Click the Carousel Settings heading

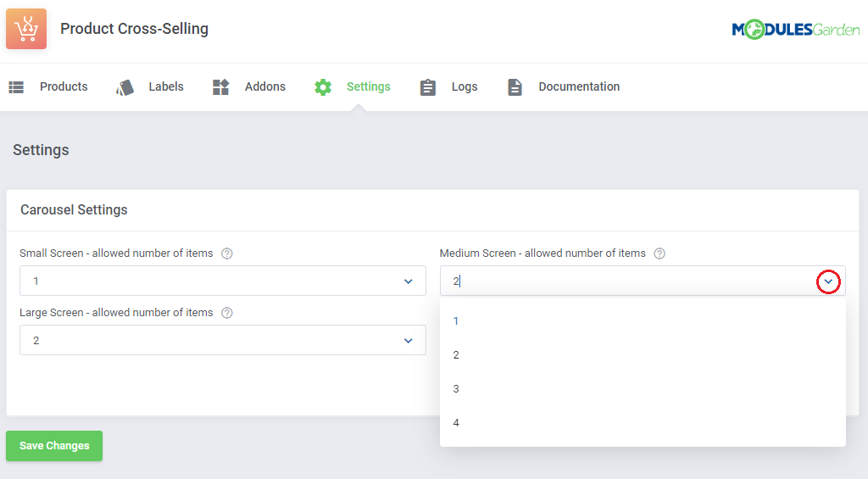(75, 210)
